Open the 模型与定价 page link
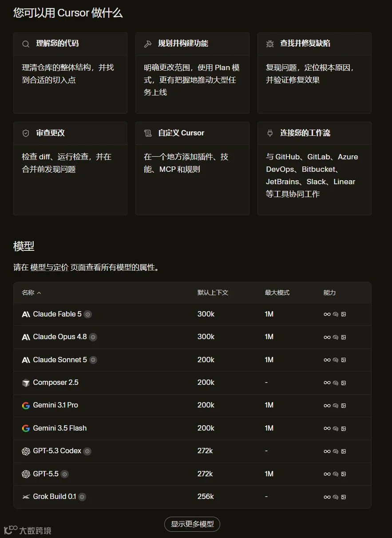Viewport: 392px width, 538px height. click(x=49, y=268)
